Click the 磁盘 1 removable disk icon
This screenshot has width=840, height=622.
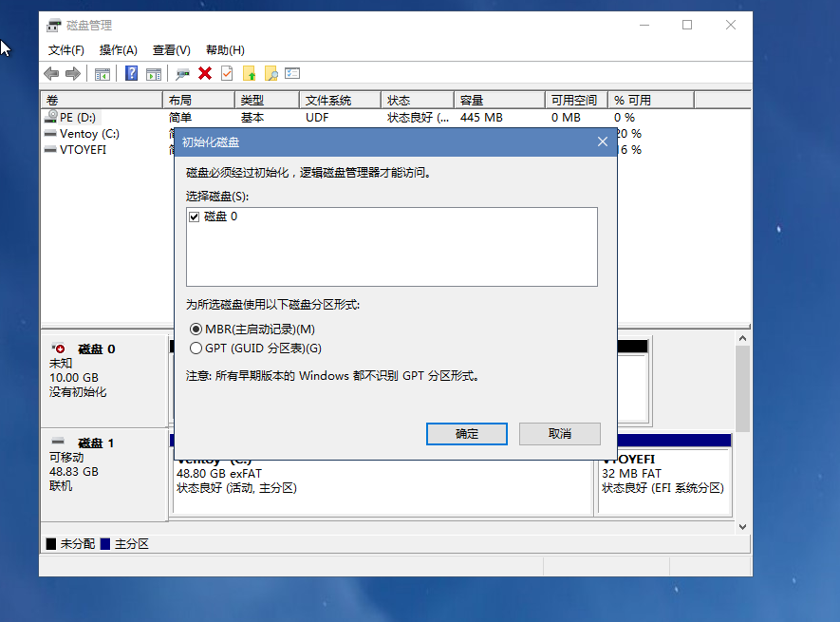pyautogui.click(x=58, y=442)
